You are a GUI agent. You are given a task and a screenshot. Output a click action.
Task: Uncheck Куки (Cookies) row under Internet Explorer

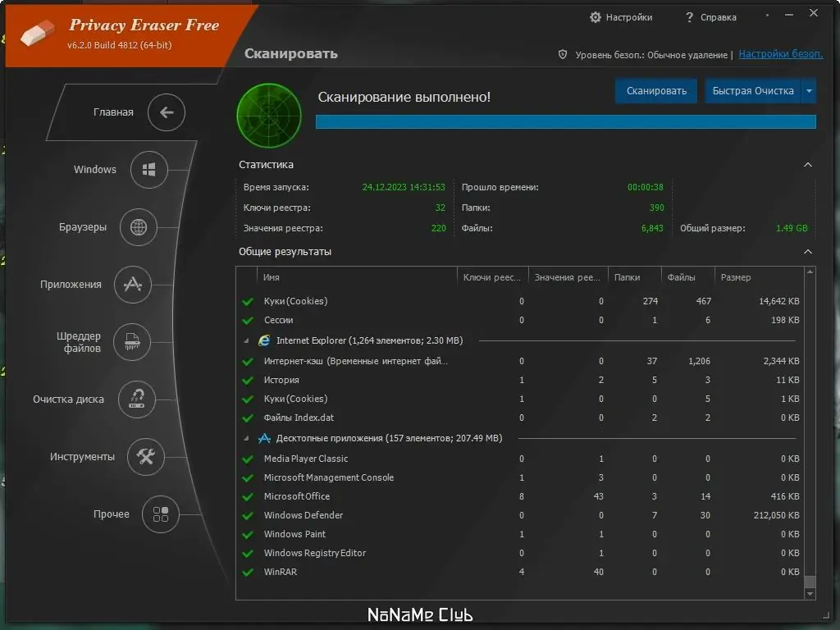pyautogui.click(x=248, y=399)
